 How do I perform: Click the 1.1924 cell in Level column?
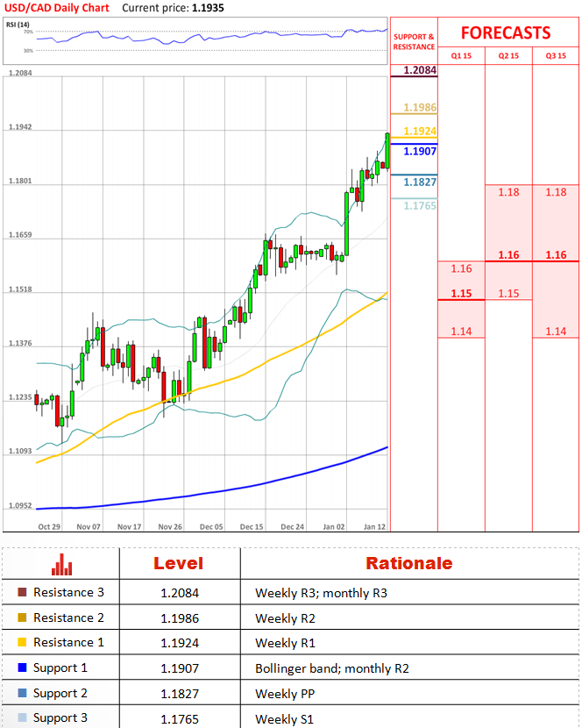tap(180, 643)
